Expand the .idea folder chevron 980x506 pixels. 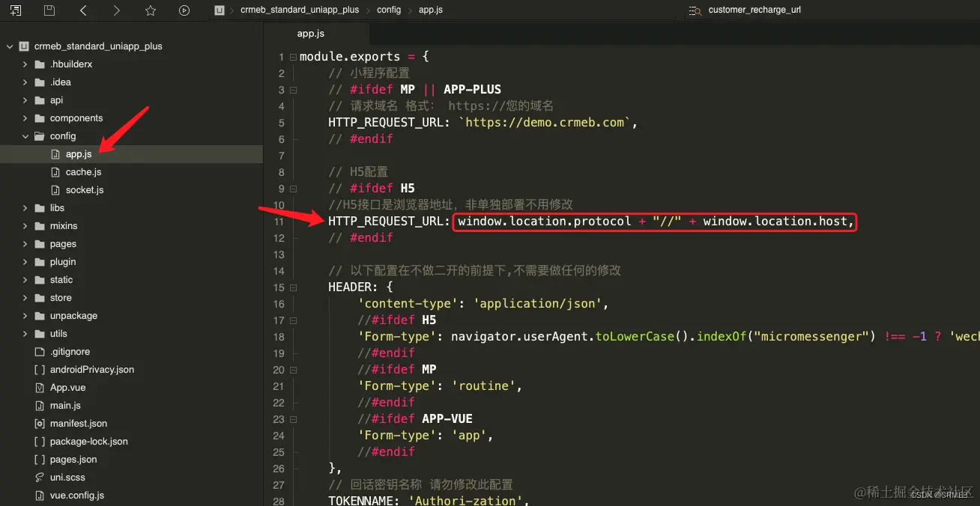(x=25, y=82)
